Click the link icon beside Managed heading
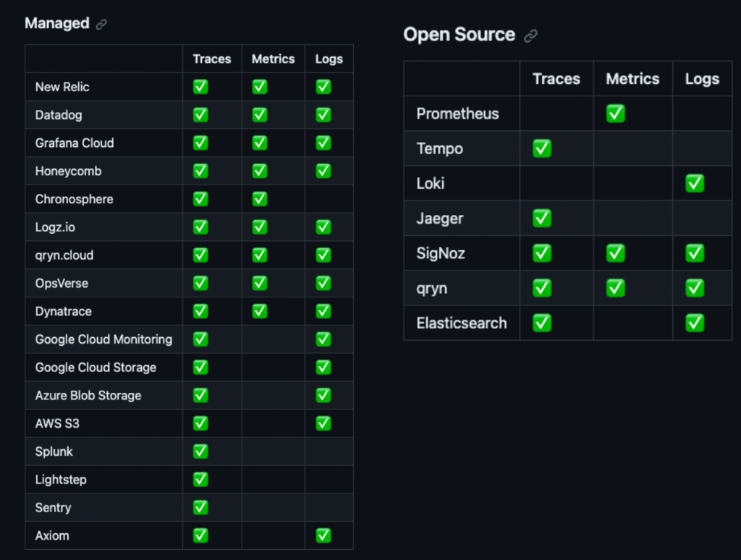This screenshot has width=741, height=560. pyautogui.click(x=101, y=24)
